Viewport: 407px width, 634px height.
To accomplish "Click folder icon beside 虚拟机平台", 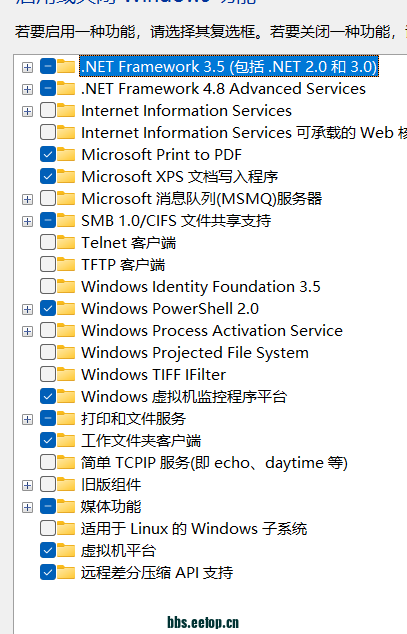I will pyautogui.click(x=66, y=550).
